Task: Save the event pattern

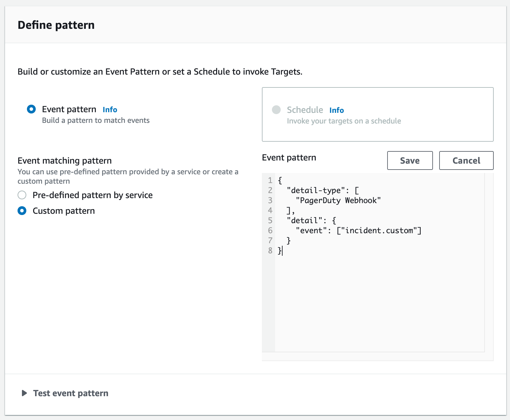Action: pyautogui.click(x=410, y=160)
